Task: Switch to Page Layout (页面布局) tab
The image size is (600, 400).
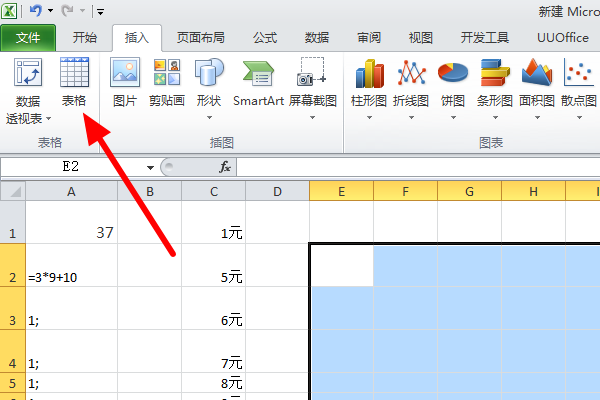Action: (x=201, y=38)
